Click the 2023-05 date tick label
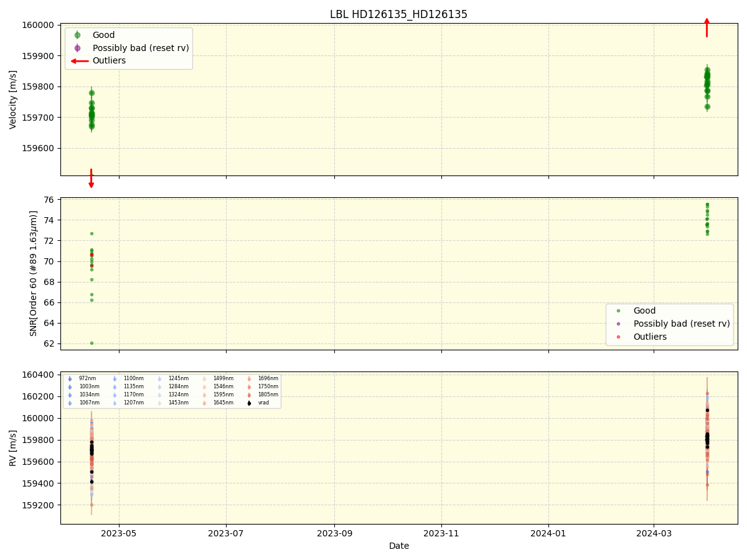Viewport: 747px width, 560px height. click(119, 533)
